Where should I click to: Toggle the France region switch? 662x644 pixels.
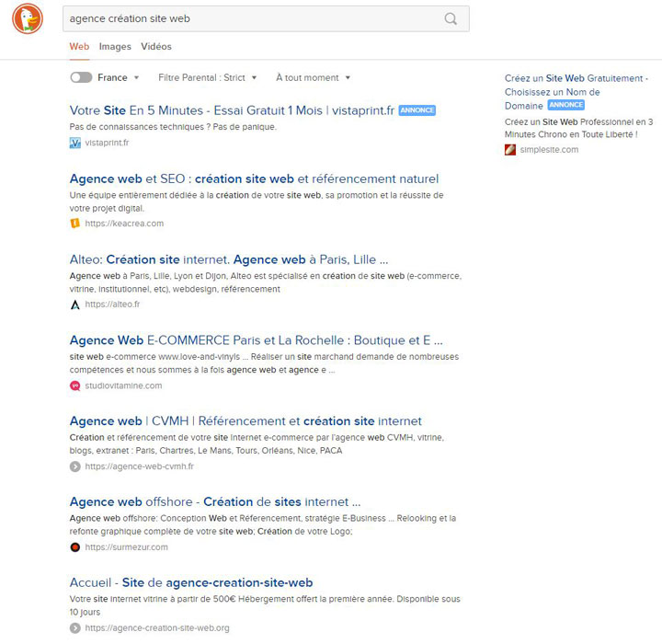pyautogui.click(x=81, y=77)
